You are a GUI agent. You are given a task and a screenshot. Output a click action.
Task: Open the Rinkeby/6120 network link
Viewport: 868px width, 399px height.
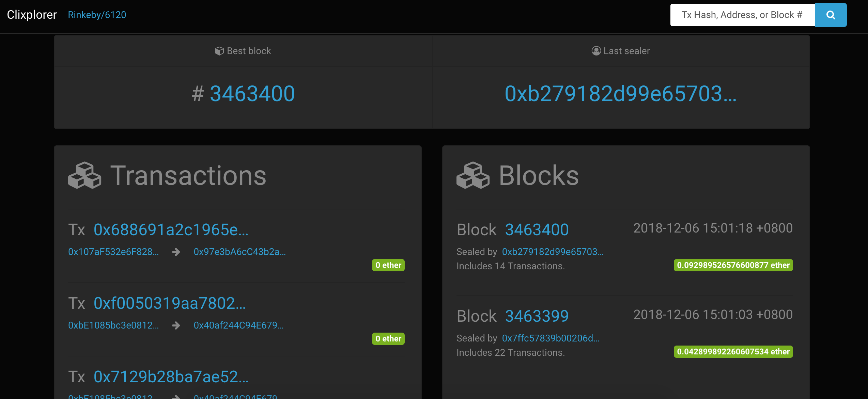[x=97, y=15]
